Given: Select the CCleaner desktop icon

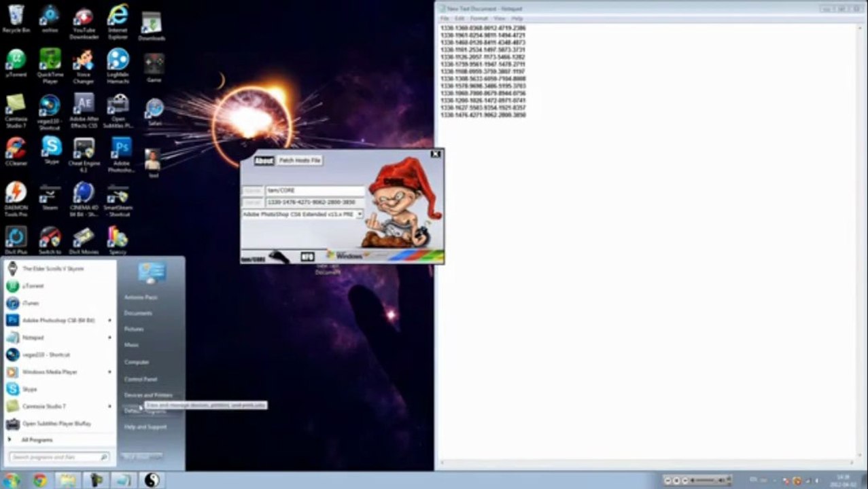Looking at the screenshot, I should point(16,151).
